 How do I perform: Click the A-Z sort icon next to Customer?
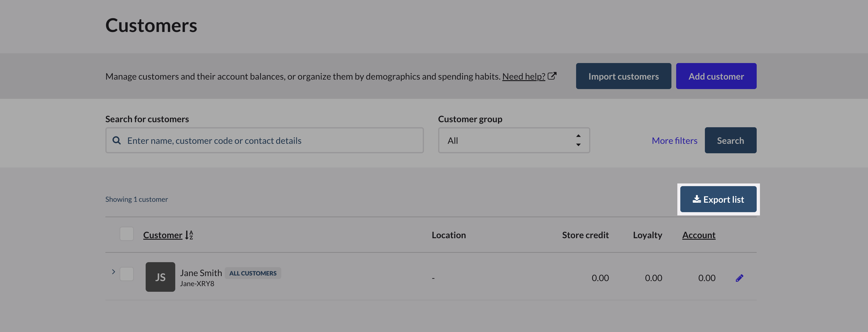189,235
